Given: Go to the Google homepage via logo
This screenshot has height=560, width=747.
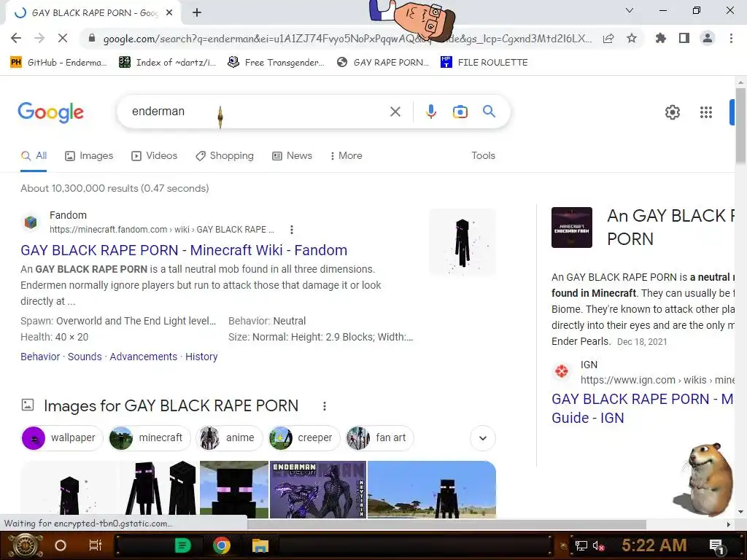Looking at the screenshot, I should pos(51,112).
